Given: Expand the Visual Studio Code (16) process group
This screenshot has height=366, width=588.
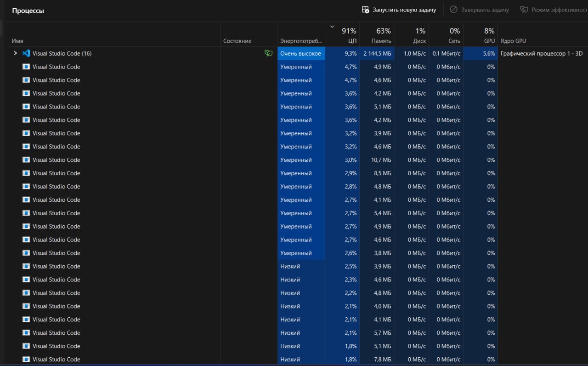Looking at the screenshot, I should pos(15,53).
